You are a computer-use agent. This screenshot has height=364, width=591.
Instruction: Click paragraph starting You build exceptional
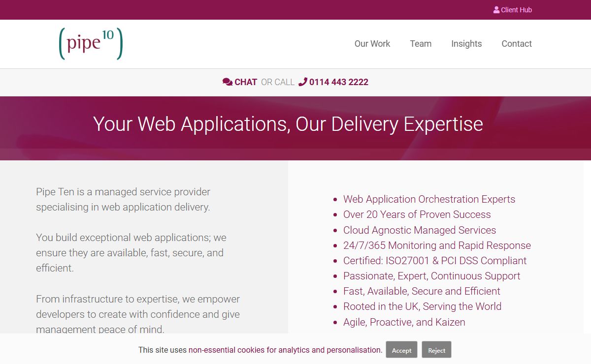click(x=131, y=253)
